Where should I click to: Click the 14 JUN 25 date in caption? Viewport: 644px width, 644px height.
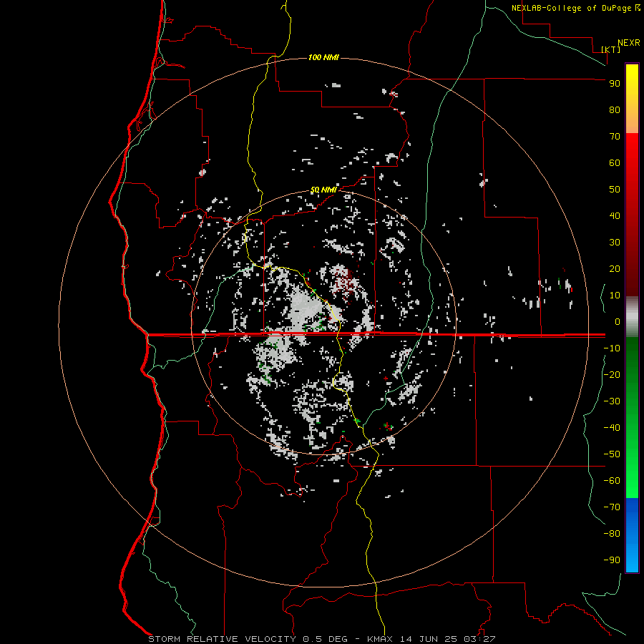coord(429,639)
